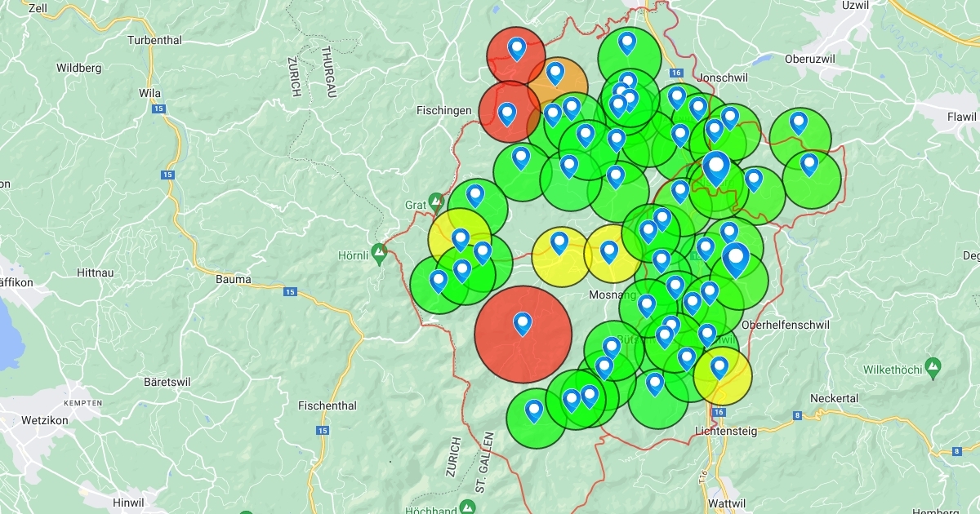Select the Oberhelfenschwil place label
The image size is (980, 514).
click(x=785, y=325)
